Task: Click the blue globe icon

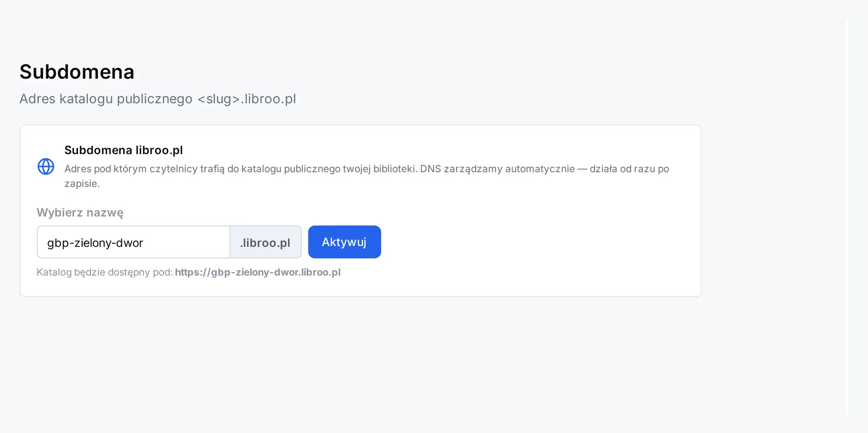Action: point(46,167)
